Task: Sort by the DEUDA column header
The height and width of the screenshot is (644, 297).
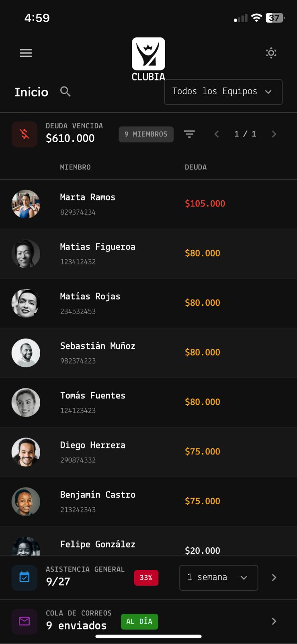Action: (196, 167)
